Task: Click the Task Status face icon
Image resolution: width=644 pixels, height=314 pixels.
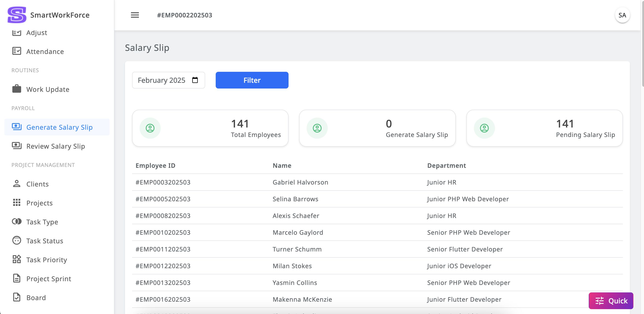Action: click(x=17, y=240)
